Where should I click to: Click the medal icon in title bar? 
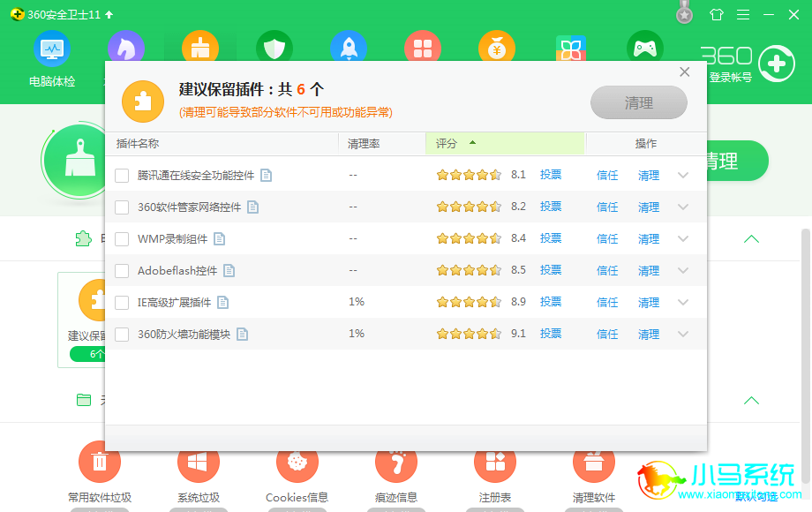(x=685, y=14)
